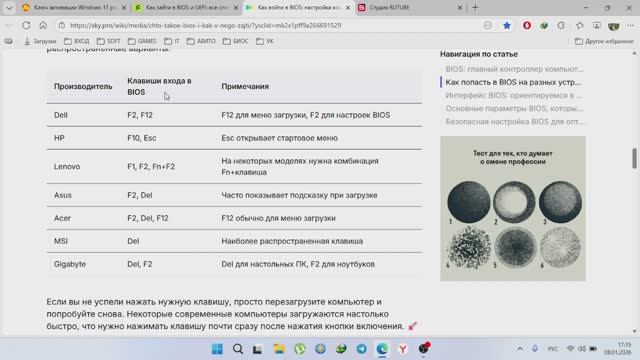The height and width of the screenshot is (360, 640).
Task: Click the page vertical scrollbar thumb
Action: [634, 158]
